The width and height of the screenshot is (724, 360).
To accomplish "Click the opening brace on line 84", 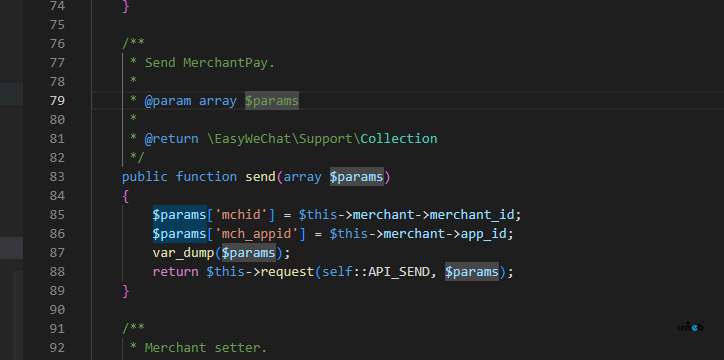I will click(126, 196).
